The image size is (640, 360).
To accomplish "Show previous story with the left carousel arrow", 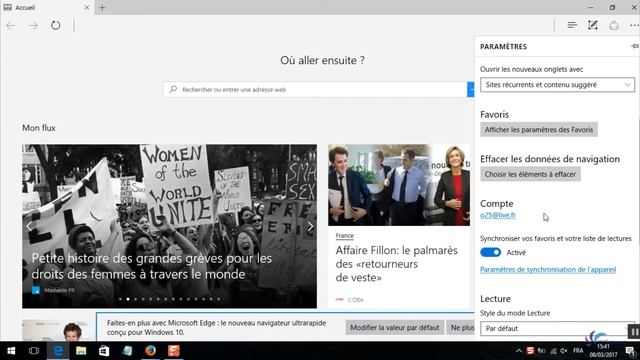I will (x=29, y=226).
